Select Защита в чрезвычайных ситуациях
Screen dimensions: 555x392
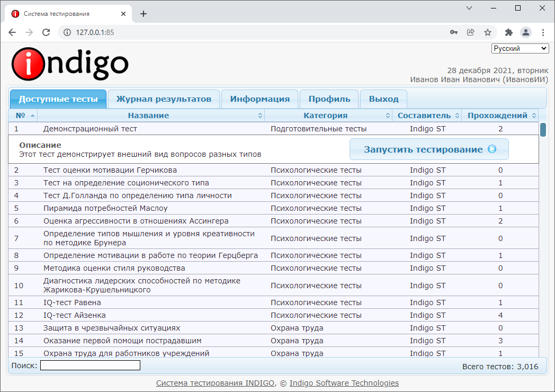273,328
